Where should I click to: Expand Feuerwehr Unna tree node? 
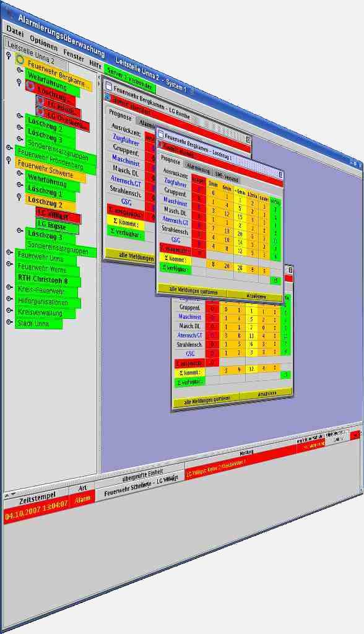click(10, 253)
